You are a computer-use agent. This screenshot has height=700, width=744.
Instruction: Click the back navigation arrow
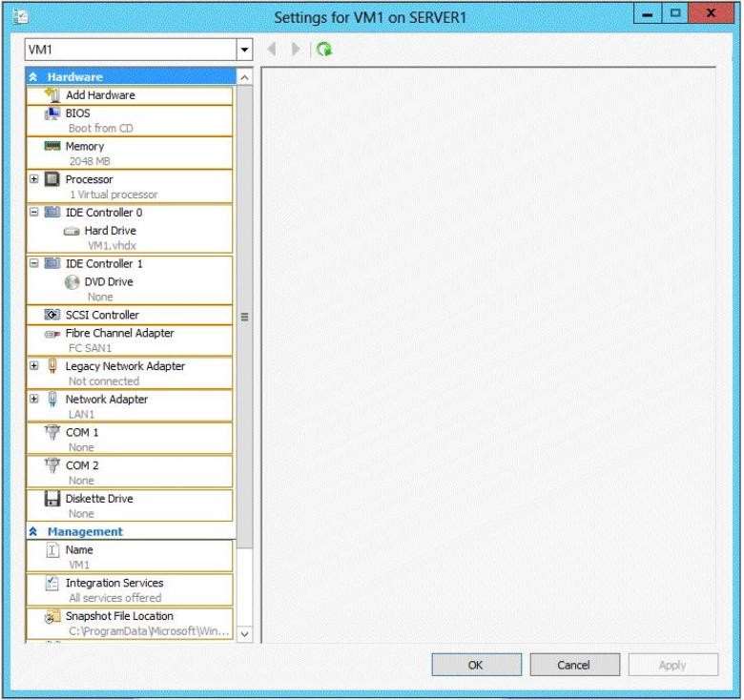point(272,49)
